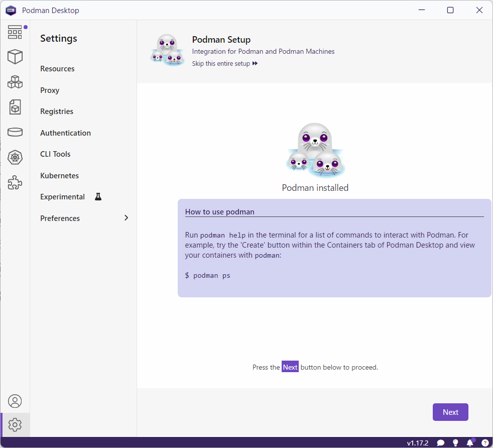This screenshot has height=448, width=493.
Task: Open the Extensions puzzle-piece icon
Action: point(15,182)
